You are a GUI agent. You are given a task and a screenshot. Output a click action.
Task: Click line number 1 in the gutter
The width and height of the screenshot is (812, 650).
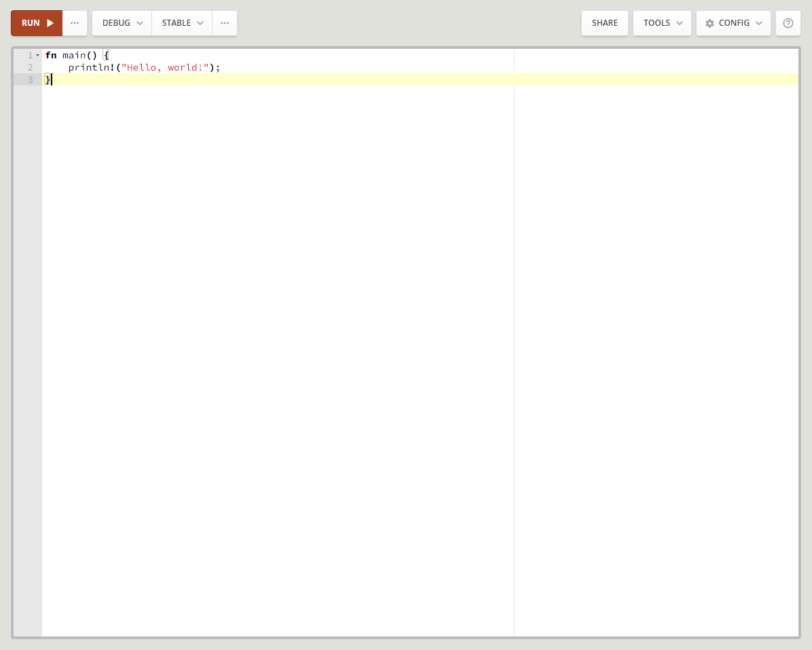[29, 56]
